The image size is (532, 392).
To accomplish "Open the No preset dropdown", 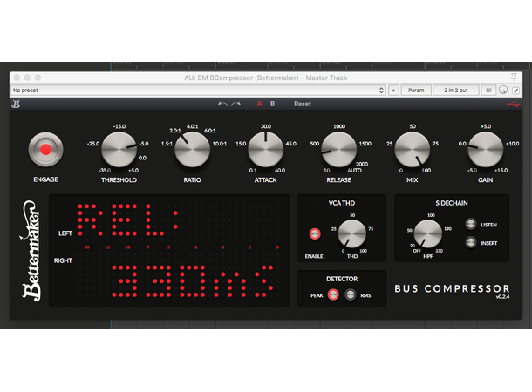I will [x=198, y=90].
